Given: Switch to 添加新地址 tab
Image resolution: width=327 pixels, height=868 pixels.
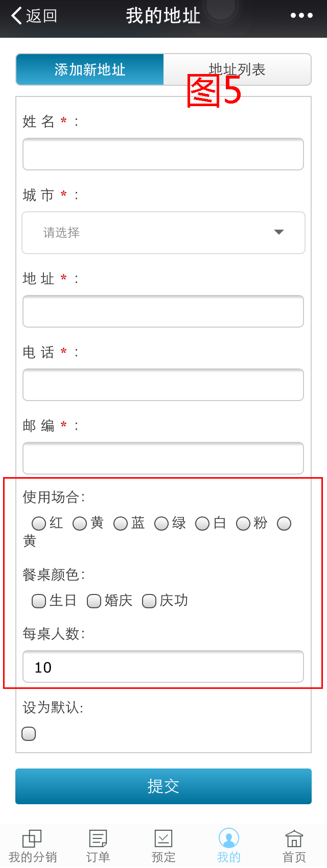Looking at the screenshot, I should click(x=90, y=69).
